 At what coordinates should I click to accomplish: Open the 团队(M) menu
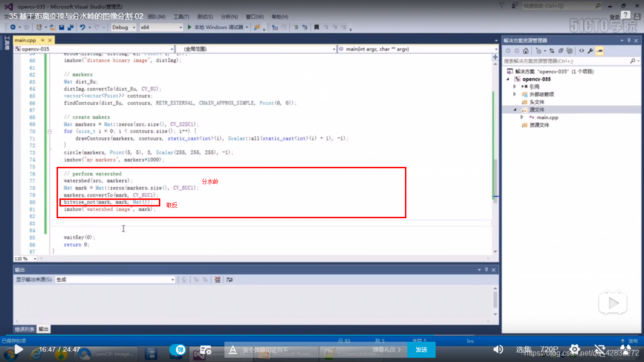coord(157,16)
